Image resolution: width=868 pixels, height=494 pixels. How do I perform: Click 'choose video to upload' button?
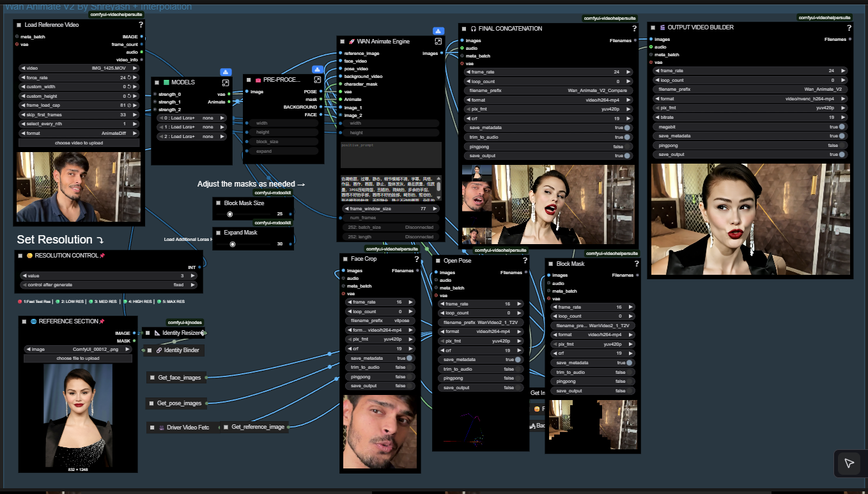(x=79, y=143)
